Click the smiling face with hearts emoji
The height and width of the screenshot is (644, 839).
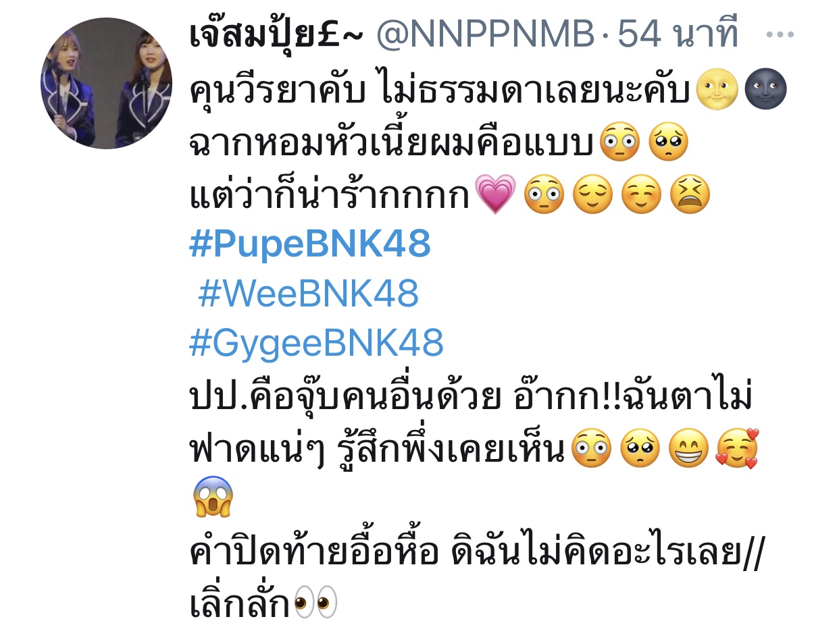(x=738, y=448)
